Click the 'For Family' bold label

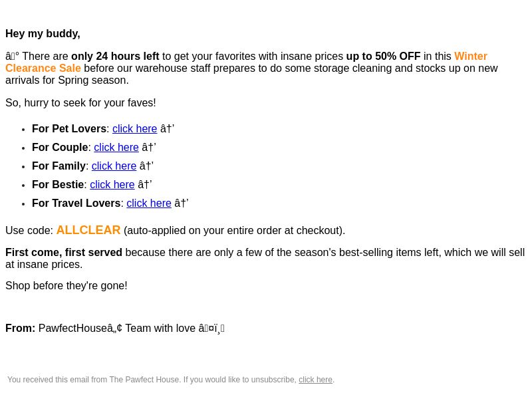click(x=59, y=166)
